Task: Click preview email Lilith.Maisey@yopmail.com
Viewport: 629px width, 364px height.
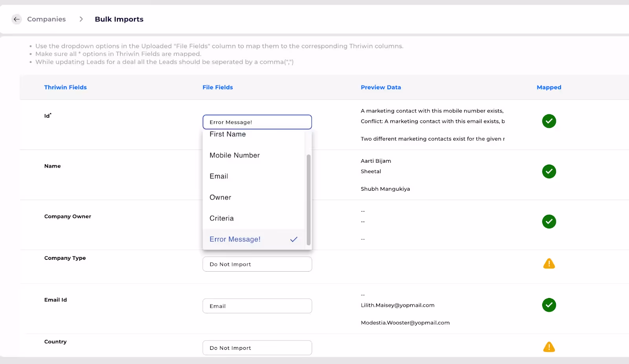Action: [397, 305]
